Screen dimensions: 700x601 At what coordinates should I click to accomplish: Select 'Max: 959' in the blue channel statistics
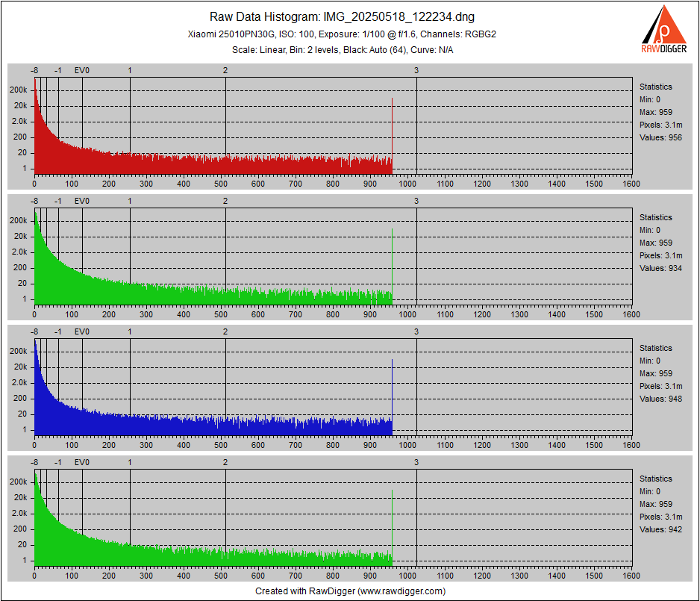point(656,373)
